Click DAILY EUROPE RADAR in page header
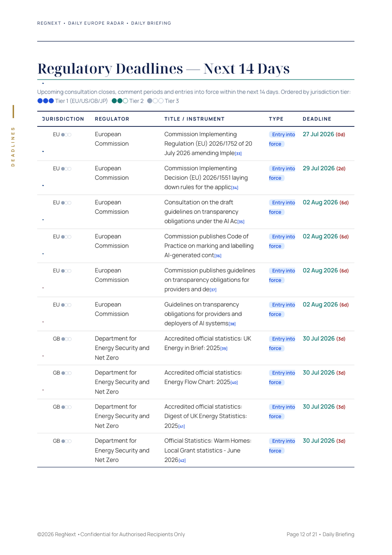392x555 pixels. coord(96,23)
